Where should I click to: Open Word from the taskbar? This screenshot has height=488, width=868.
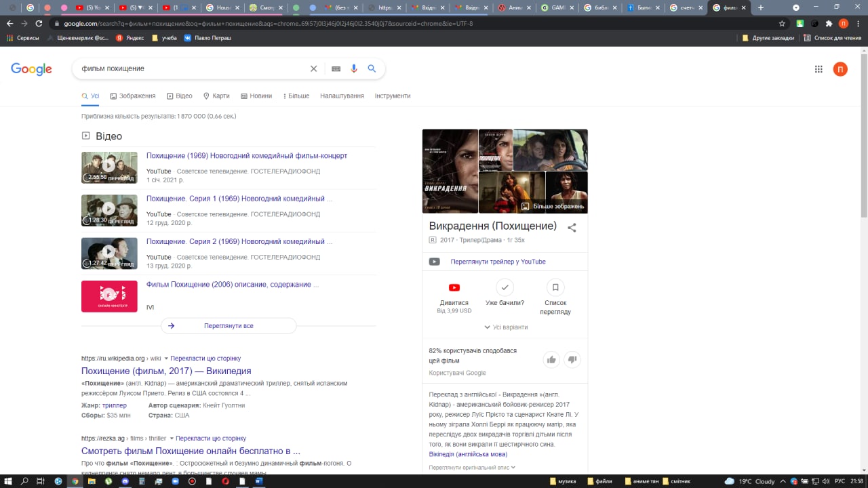(x=259, y=481)
